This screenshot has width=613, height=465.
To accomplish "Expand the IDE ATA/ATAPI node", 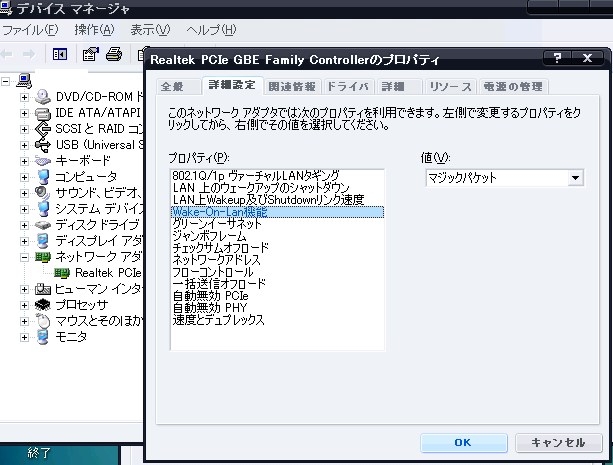I will (24, 113).
